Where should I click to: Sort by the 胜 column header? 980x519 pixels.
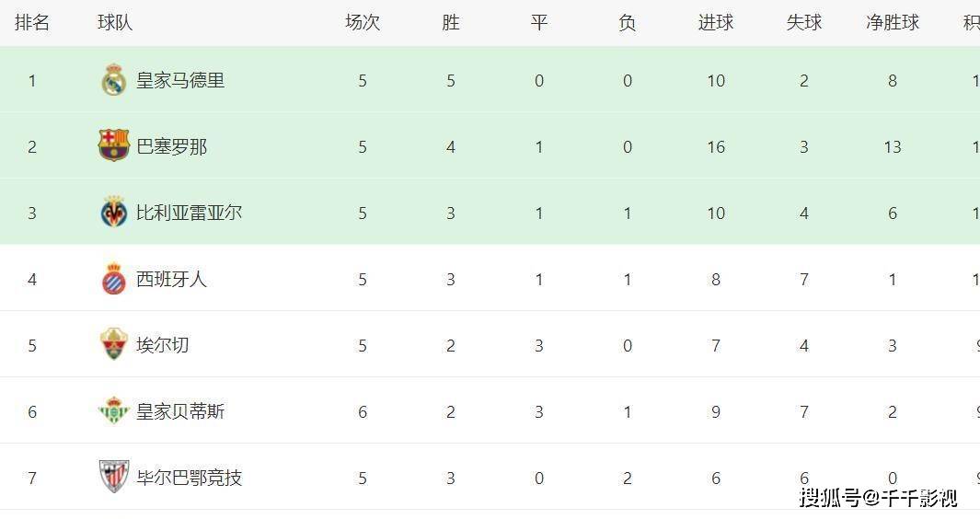pos(451,22)
